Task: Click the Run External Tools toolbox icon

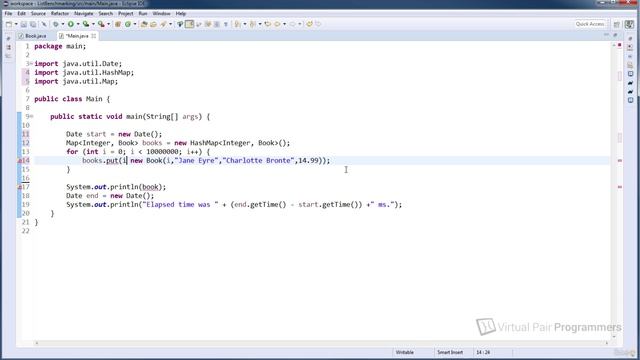Action: (x=101, y=24)
